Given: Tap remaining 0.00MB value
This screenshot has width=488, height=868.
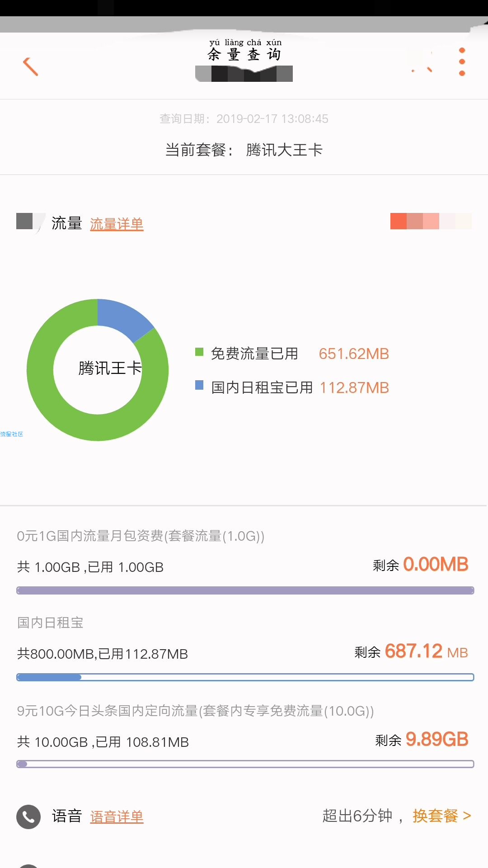Looking at the screenshot, I should pyautogui.click(x=436, y=564).
